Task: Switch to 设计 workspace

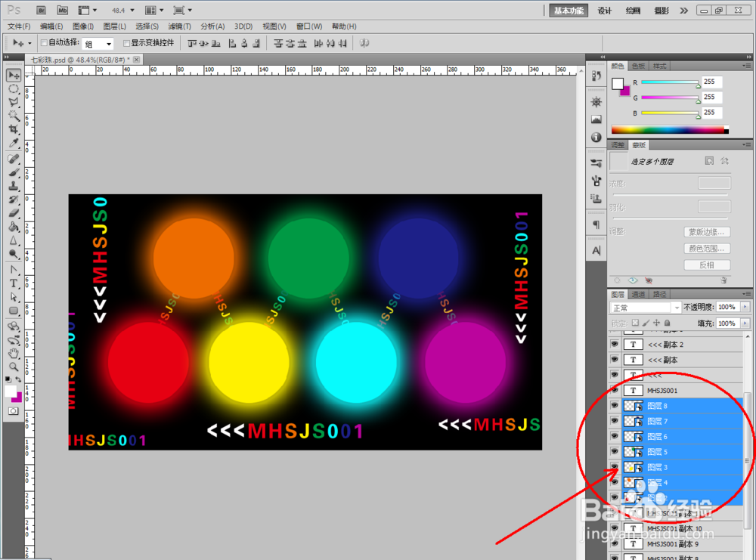Action: click(605, 11)
